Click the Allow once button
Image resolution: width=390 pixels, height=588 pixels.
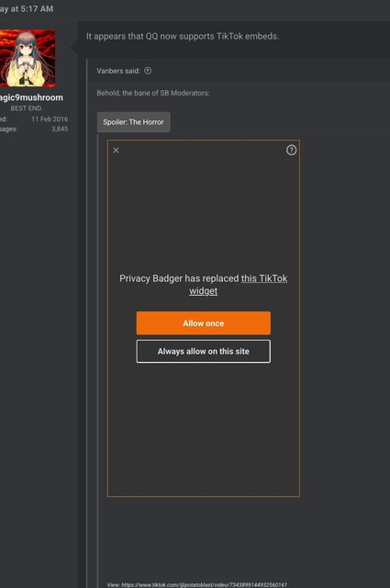(204, 322)
